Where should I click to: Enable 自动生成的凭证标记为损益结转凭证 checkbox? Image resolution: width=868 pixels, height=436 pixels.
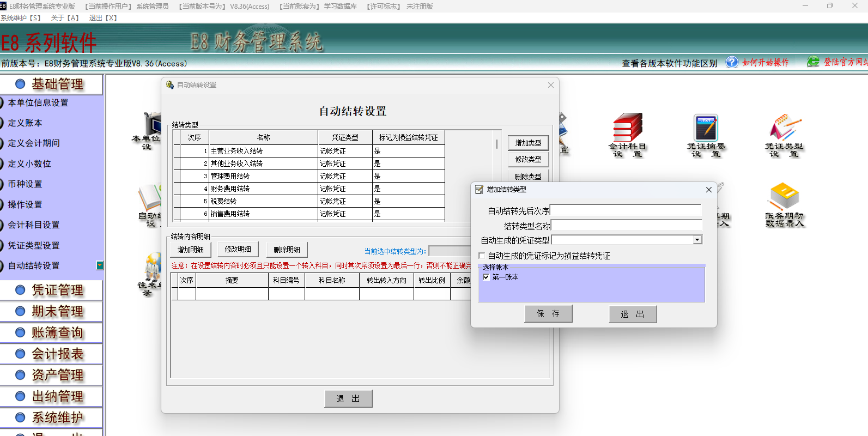click(x=482, y=256)
